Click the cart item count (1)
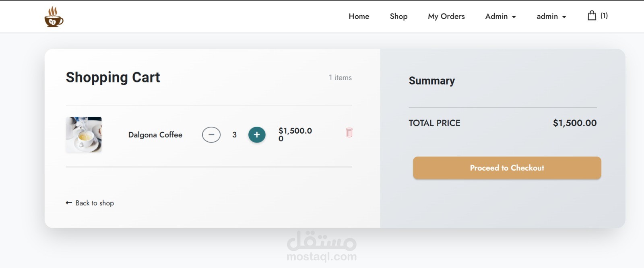The width and height of the screenshot is (644, 268). pyautogui.click(x=604, y=16)
